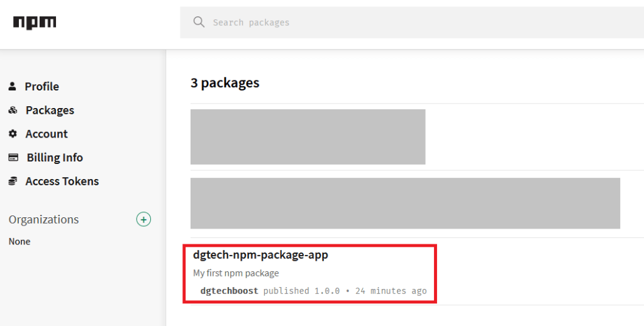Go to the Account text link
Screen dimensions: 644x326
[47, 134]
